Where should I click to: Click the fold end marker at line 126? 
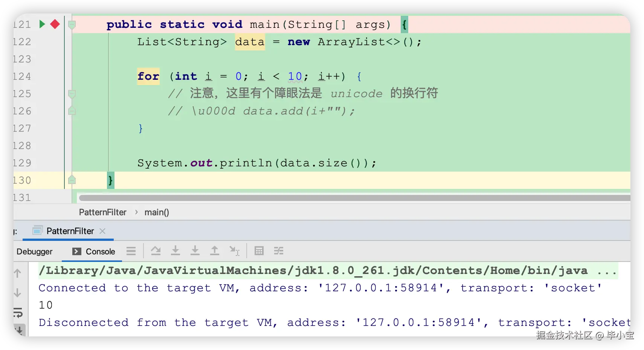[72, 111]
